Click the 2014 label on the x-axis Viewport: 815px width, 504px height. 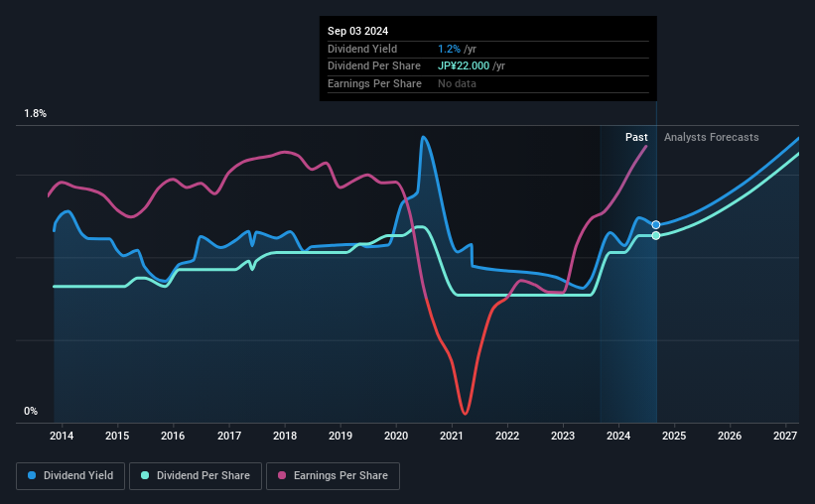click(62, 436)
